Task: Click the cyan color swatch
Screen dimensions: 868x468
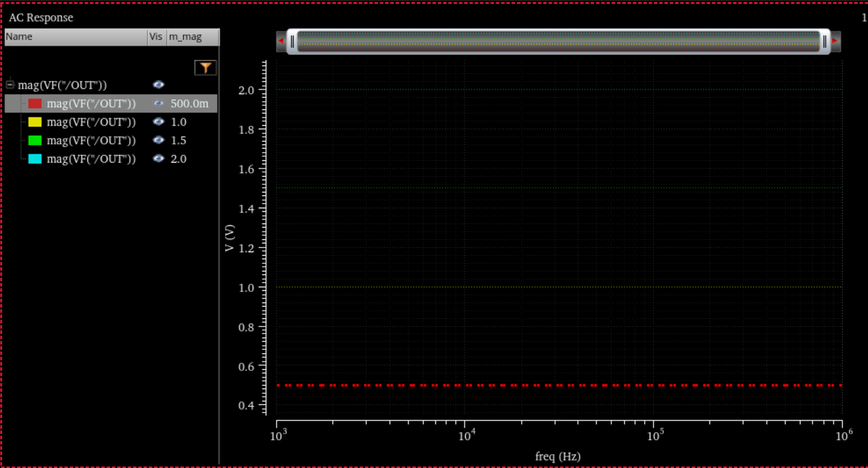Action: [x=35, y=159]
